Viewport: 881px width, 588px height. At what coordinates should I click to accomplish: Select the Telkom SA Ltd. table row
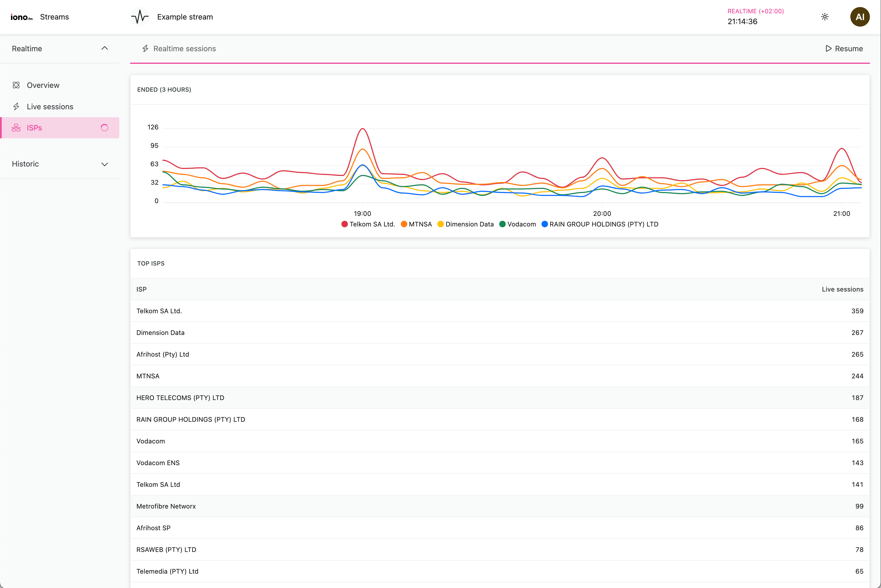(500, 311)
